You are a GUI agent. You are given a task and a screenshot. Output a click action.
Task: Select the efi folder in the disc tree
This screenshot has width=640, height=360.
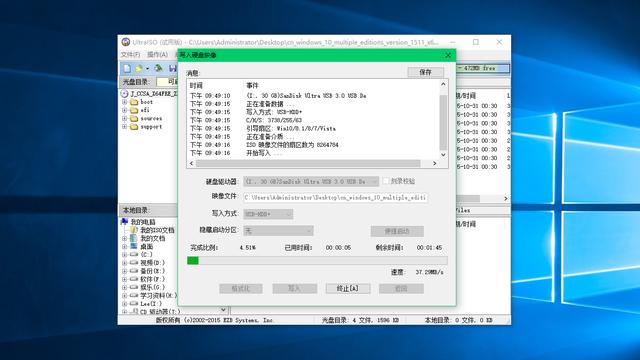(x=145, y=110)
